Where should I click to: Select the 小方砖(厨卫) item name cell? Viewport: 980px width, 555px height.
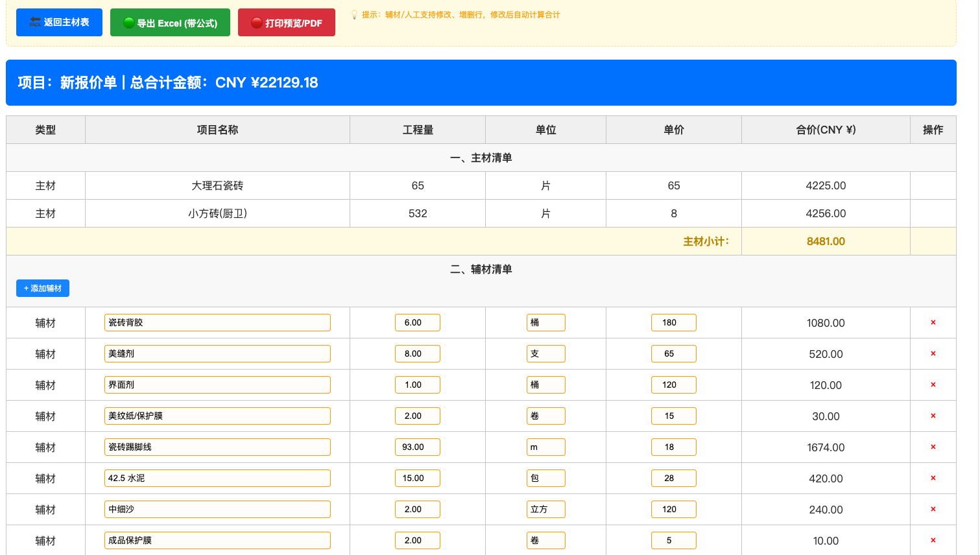[x=217, y=213]
